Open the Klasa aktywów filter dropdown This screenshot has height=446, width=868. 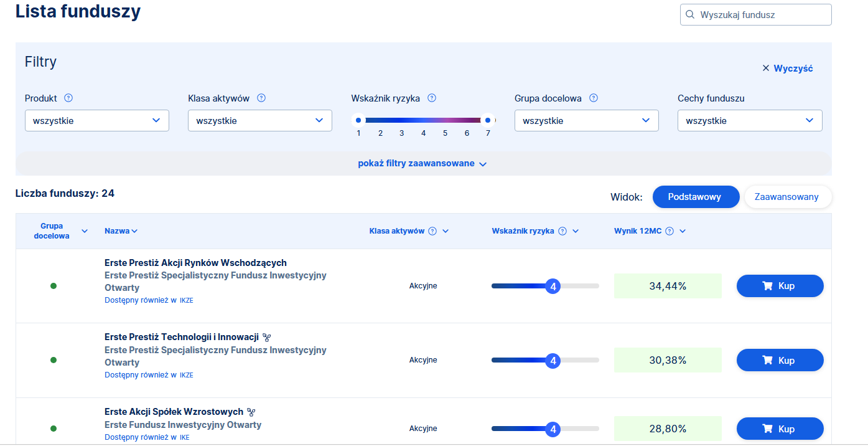(x=260, y=121)
